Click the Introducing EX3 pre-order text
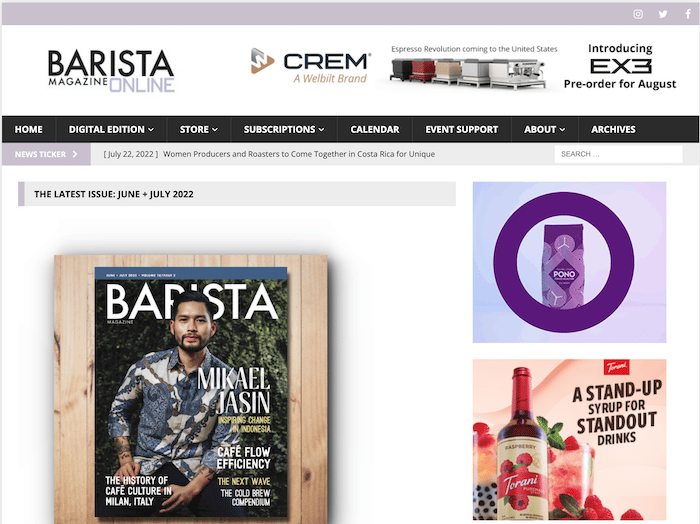Screen dimensions: 700x524 coord(620,66)
